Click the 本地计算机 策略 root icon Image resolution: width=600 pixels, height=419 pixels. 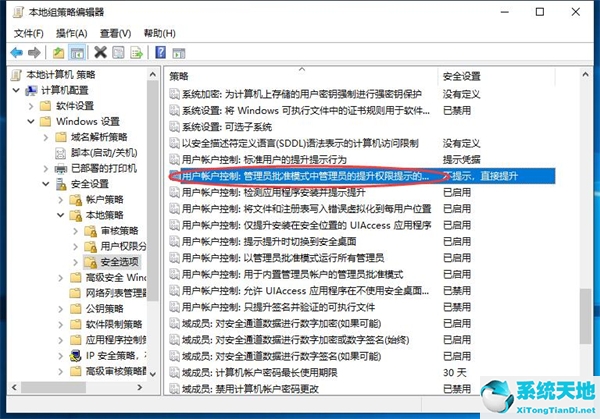click(16, 75)
